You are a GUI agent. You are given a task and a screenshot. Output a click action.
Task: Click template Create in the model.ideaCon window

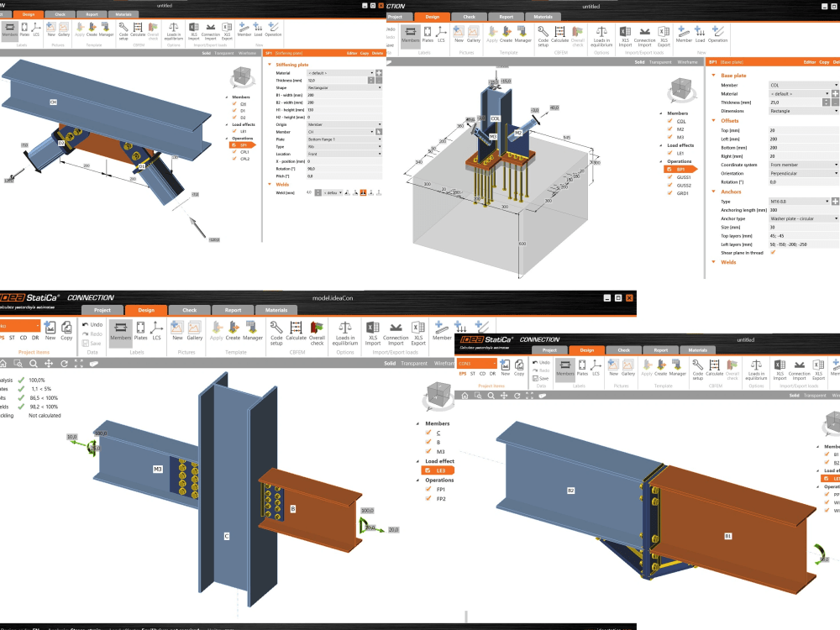click(233, 330)
